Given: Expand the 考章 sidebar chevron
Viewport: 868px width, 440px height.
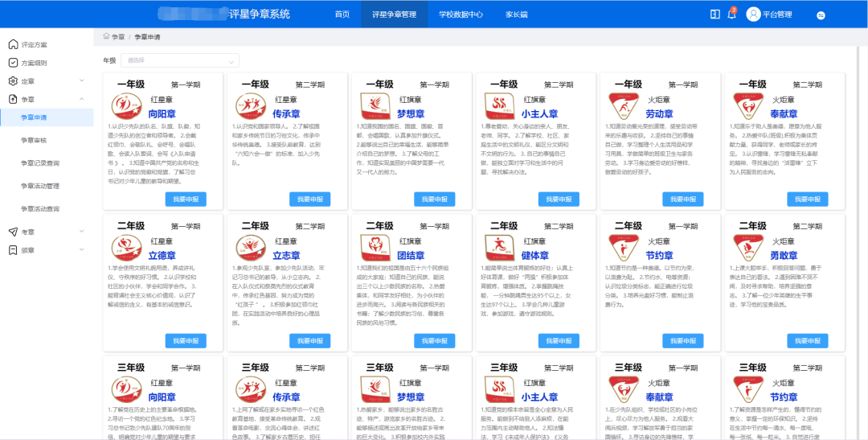Looking at the screenshot, I should click(82, 232).
